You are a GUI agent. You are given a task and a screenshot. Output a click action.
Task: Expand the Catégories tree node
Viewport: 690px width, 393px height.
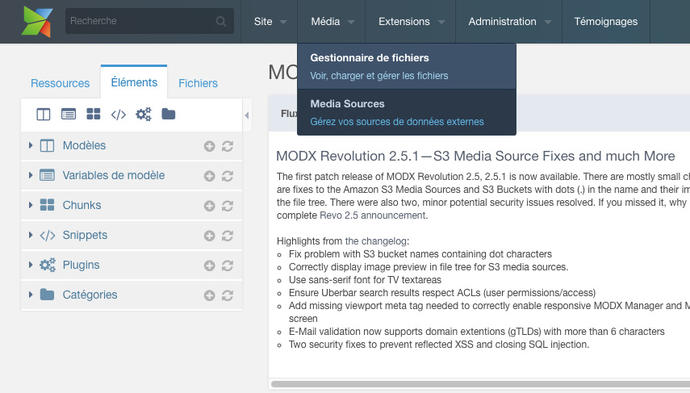30,294
